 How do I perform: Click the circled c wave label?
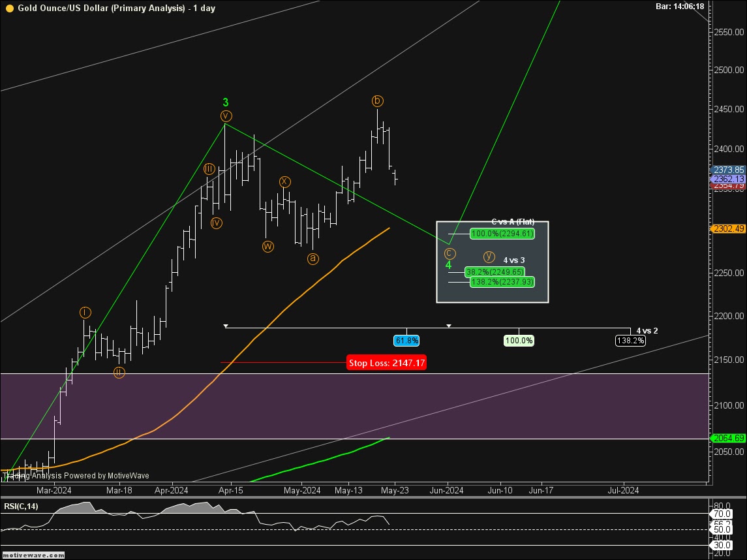pyautogui.click(x=450, y=253)
